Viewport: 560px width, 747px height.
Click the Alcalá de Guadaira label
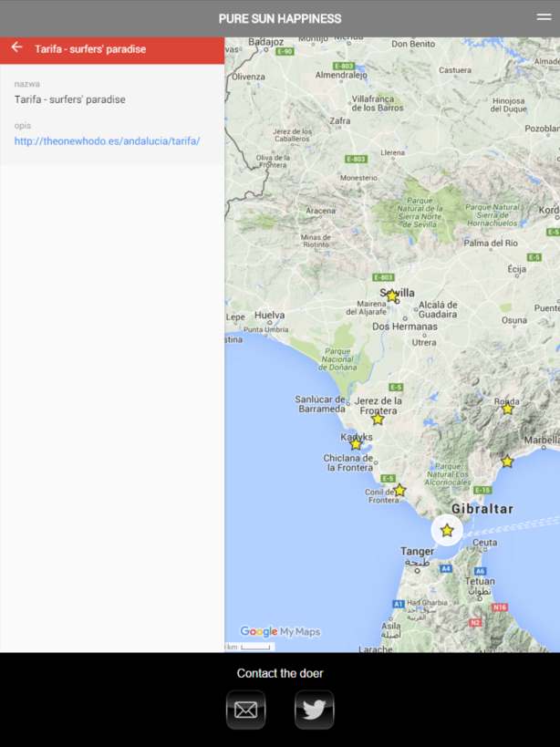438,310
